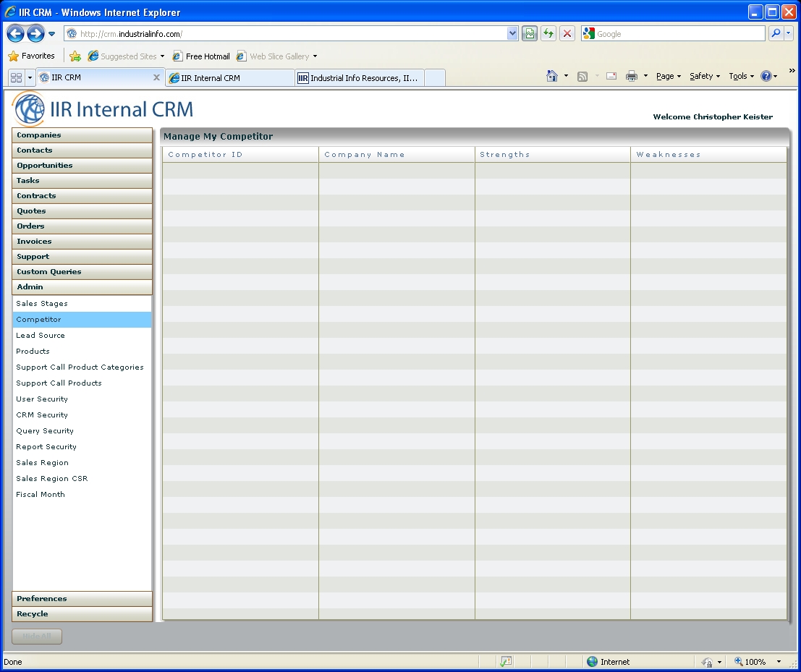Select Lead Source under Admin
This screenshot has height=672, width=801.
pos(41,336)
